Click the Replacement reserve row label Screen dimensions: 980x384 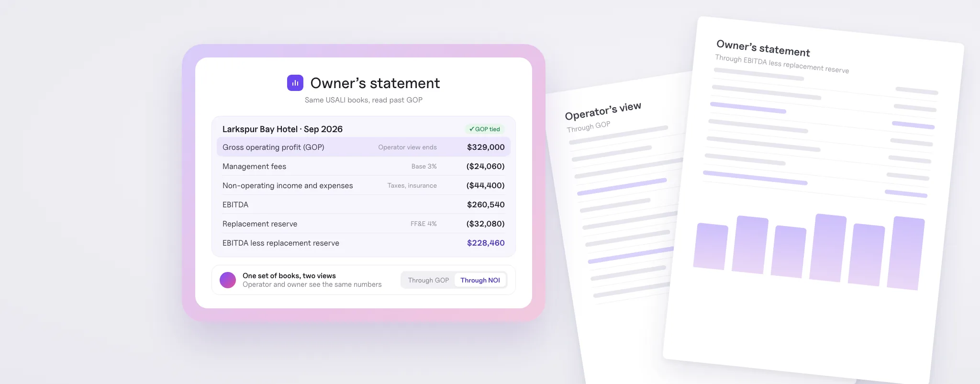pyautogui.click(x=260, y=224)
